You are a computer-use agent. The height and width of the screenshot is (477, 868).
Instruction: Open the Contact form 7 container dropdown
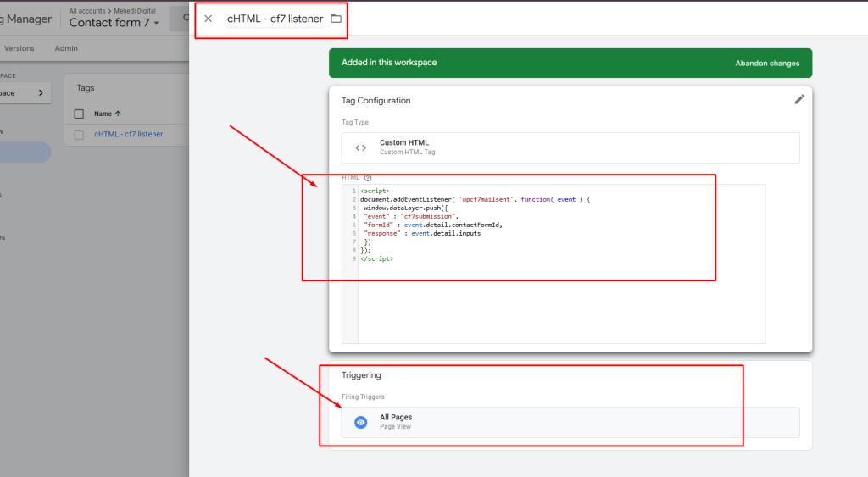(114, 23)
